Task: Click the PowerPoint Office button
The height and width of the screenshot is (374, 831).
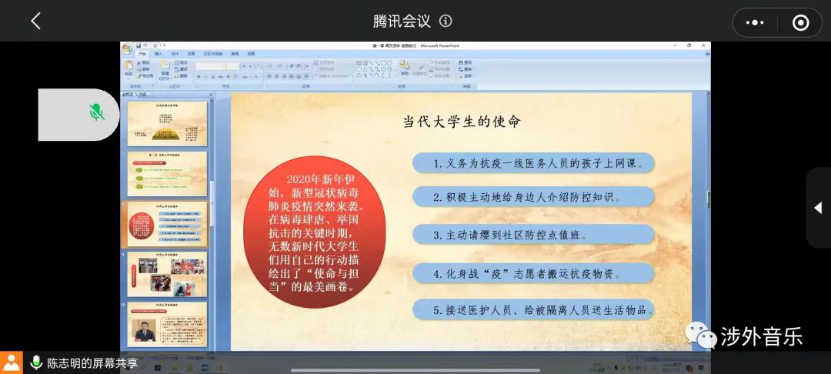Action: pos(127,49)
